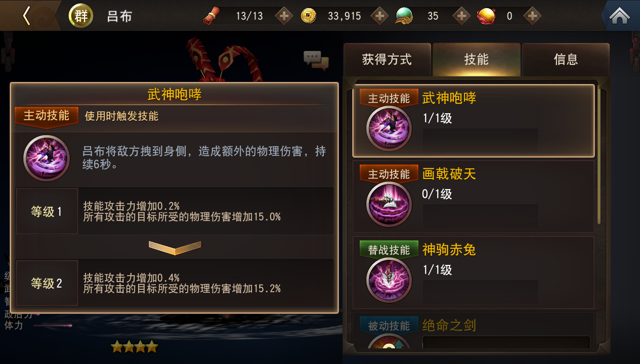Add ingots with plus beside 0

click(x=532, y=16)
